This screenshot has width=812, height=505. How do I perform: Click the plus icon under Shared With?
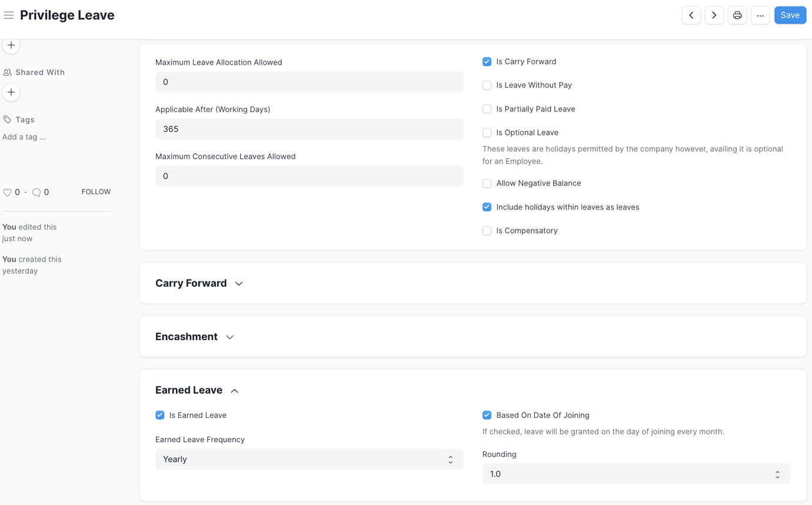point(11,92)
